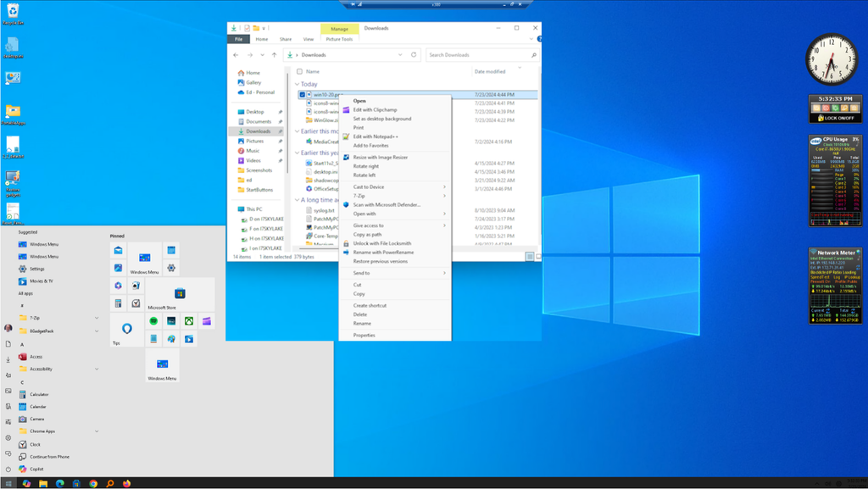Click the address bar refresh button
The image size is (868, 489).
(414, 54)
